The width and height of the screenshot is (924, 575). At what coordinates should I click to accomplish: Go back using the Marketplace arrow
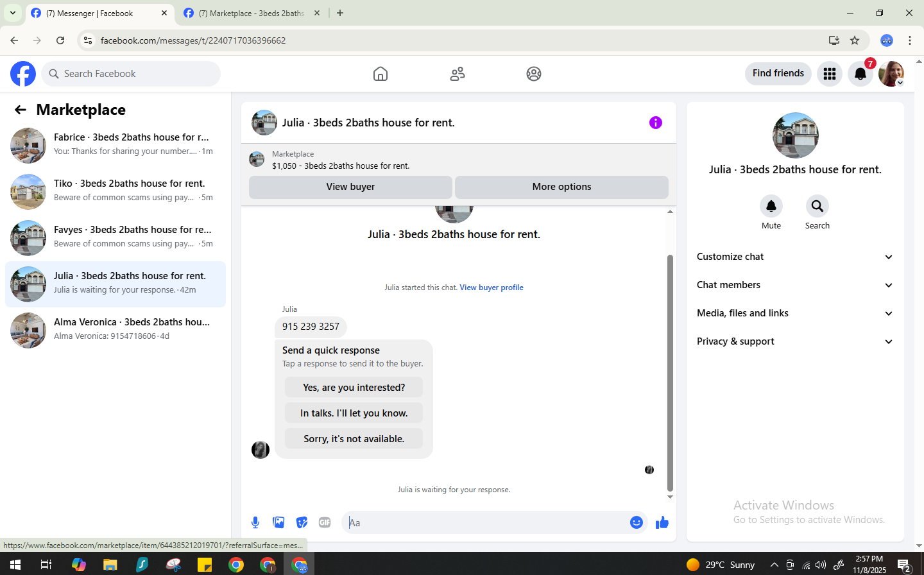click(21, 110)
